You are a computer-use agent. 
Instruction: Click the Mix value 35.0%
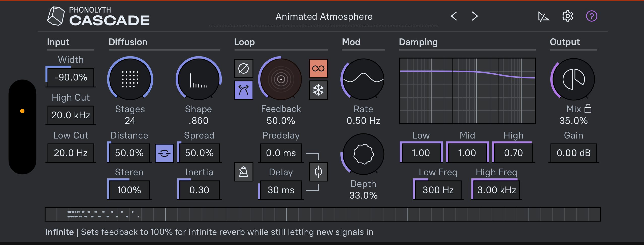[573, 121]
